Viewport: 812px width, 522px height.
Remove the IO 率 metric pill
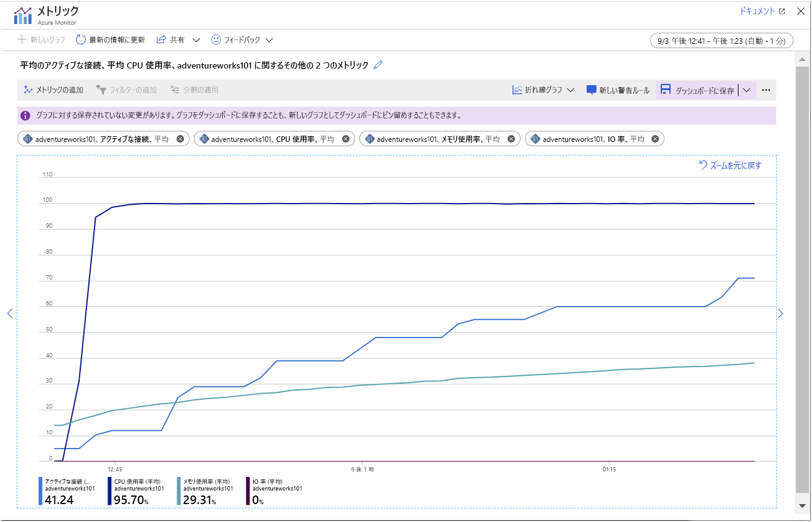coord(655,139)
